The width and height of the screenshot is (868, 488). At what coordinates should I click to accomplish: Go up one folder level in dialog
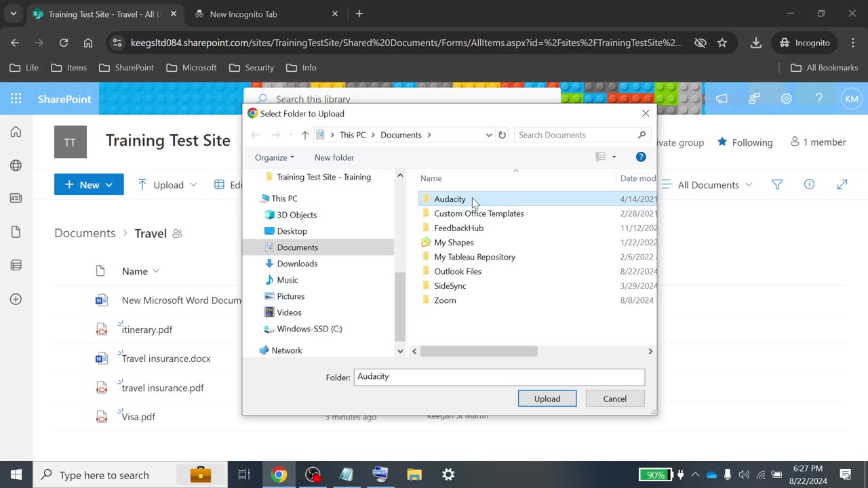point(305,135)
